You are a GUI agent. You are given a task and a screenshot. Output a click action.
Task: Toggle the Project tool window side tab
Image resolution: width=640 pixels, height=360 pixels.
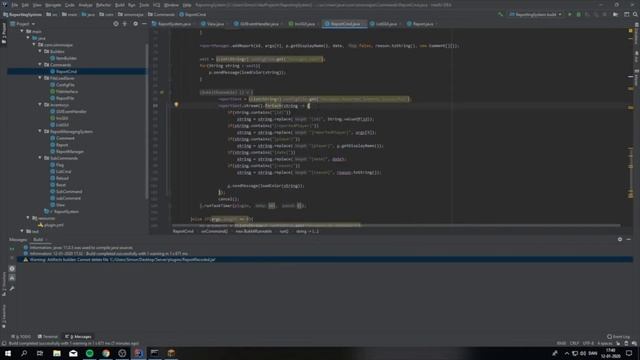(x=4, y=33)
